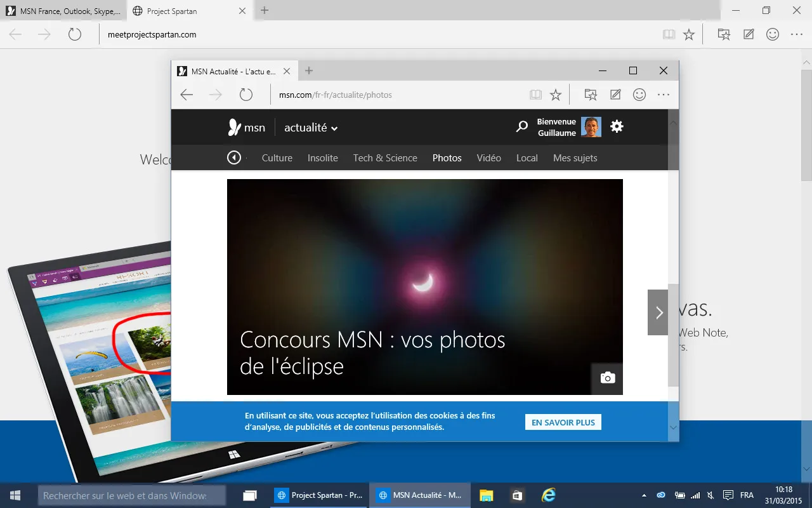The height and width of the screenshot is (508, 812).
Task: Open MSN site search magnifier
Action: click(522, 127)
